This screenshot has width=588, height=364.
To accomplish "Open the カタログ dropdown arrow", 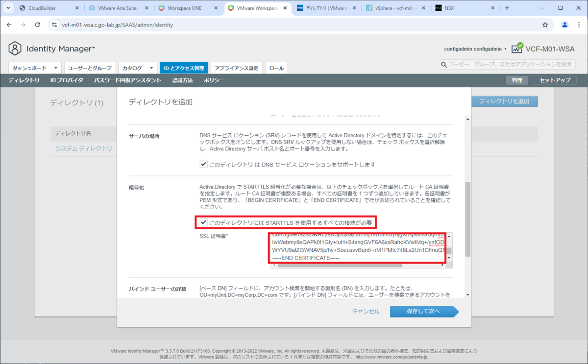I will point(151,68).
